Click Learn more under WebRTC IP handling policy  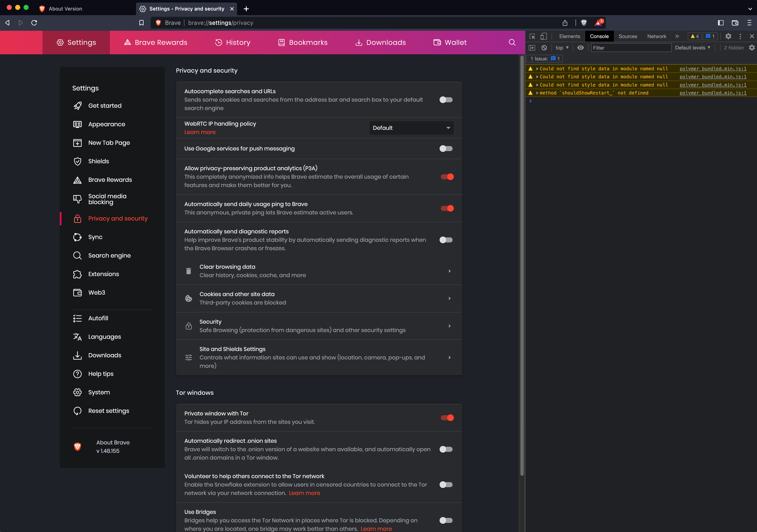point(200,132)
